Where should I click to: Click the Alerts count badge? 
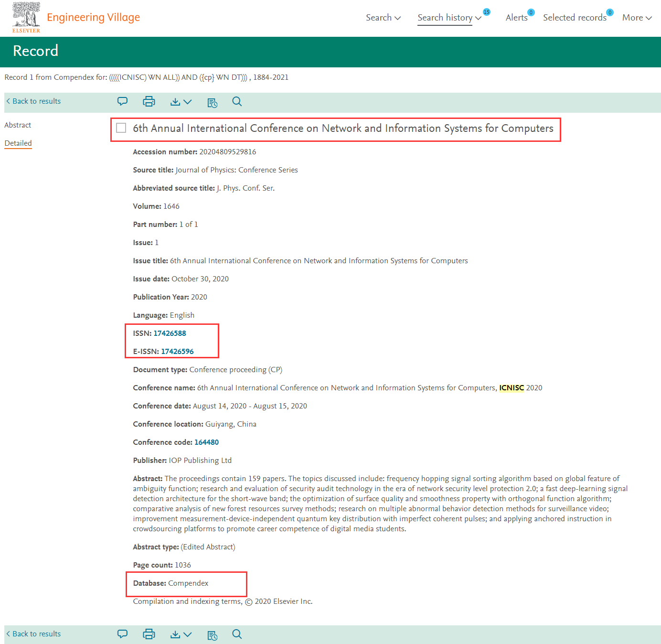click(x=531, y=12)
